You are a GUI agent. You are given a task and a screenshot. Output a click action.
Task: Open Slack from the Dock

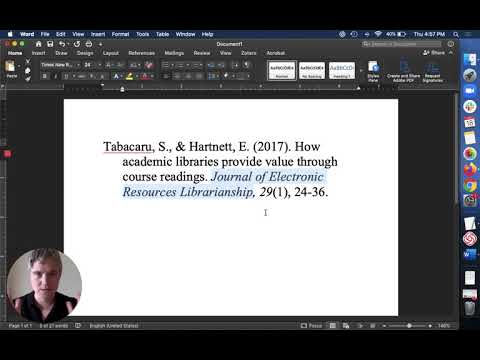470,107
